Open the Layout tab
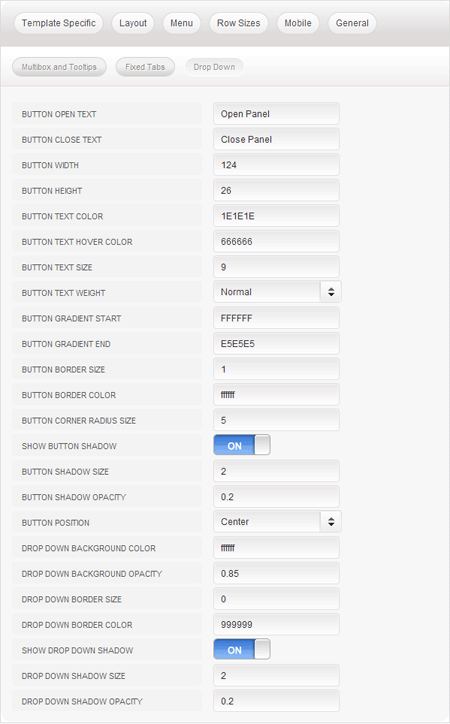Viewport: 450px width, 724px height. pos(133,23)
